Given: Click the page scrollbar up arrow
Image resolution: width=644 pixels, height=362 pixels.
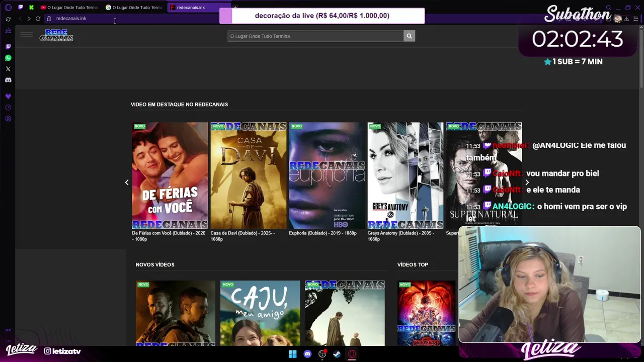Looking at the screenshot, I should pos(641,28).
